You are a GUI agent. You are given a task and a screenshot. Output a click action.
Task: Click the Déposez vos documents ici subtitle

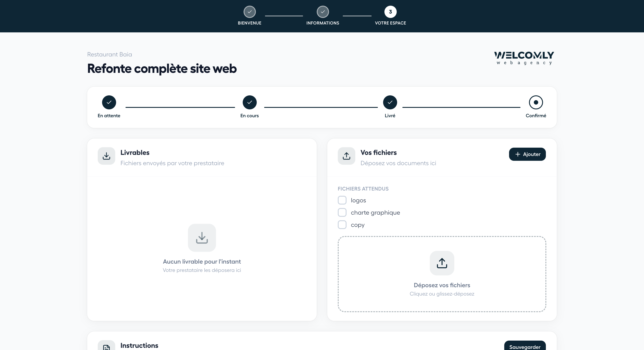click(398, 163)
